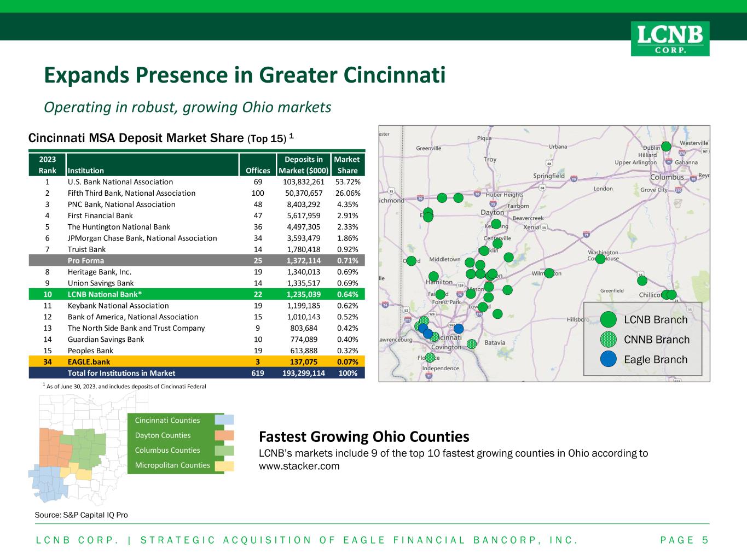Screen dimensions: 747x560
Task: Pick the Dayton Counties orange swatch
Action: pyautogui.click(x=224, y=435)
